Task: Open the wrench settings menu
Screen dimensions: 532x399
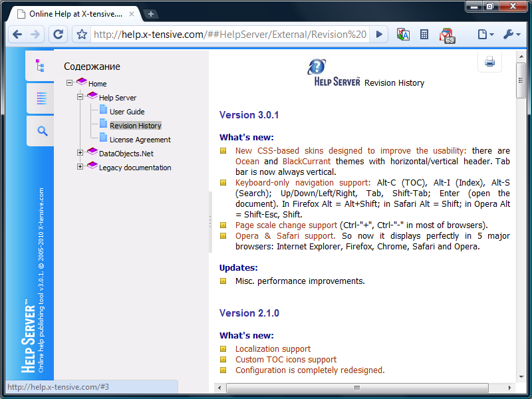Action: (x=511, y=35)
